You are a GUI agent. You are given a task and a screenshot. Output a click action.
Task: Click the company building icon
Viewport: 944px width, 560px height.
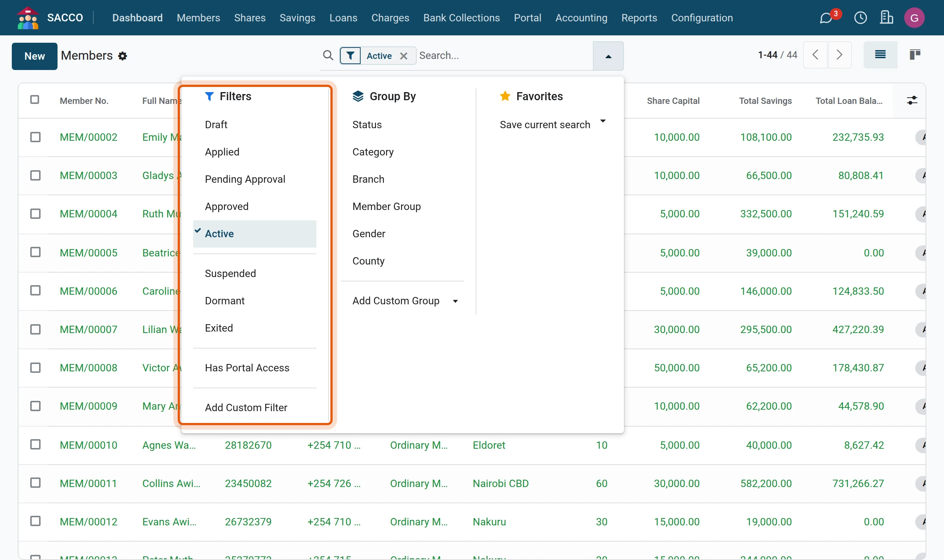tap(886, 18)
